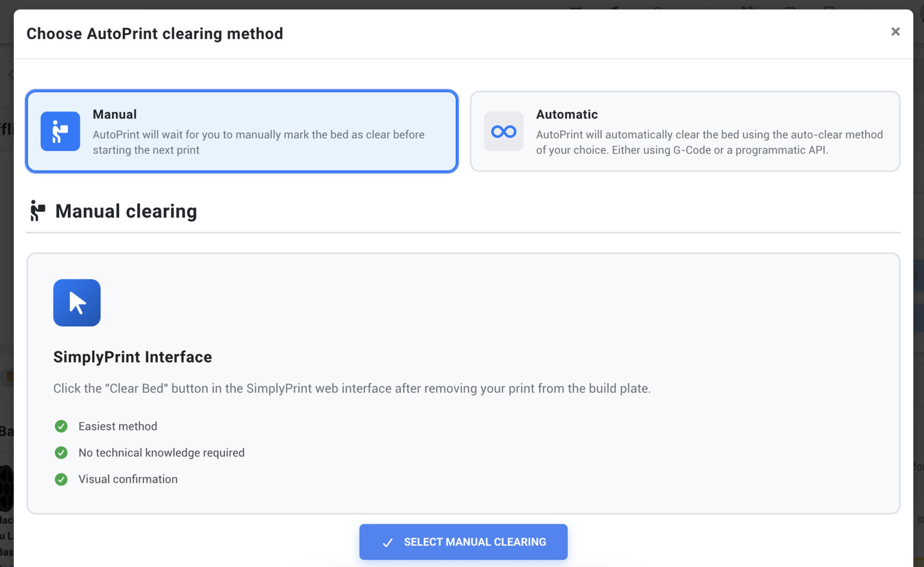Click the Manual person-carrying-box icon
The width and height of the screenshot is (924, 567).
point(60,131)
